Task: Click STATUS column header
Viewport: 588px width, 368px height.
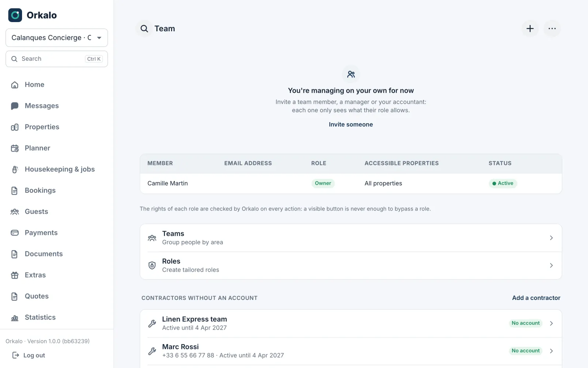Action: click(x=500, y=163)
